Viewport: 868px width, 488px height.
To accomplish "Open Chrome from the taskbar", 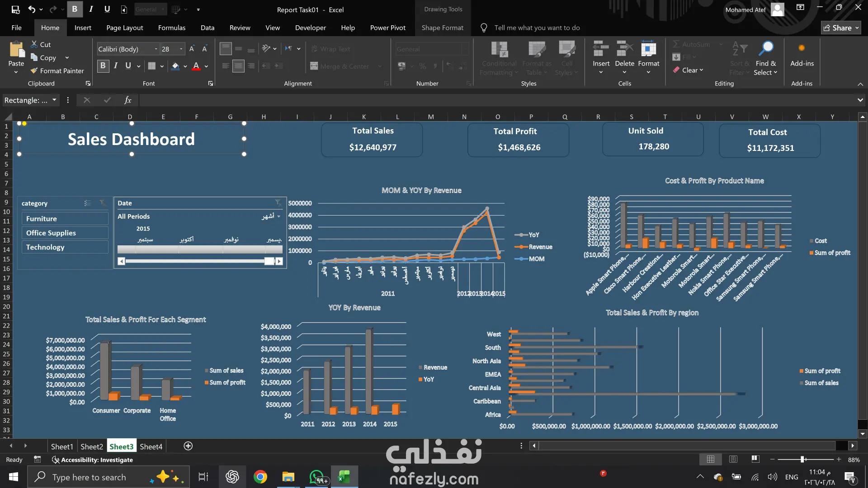I will (x=260, y=477).
